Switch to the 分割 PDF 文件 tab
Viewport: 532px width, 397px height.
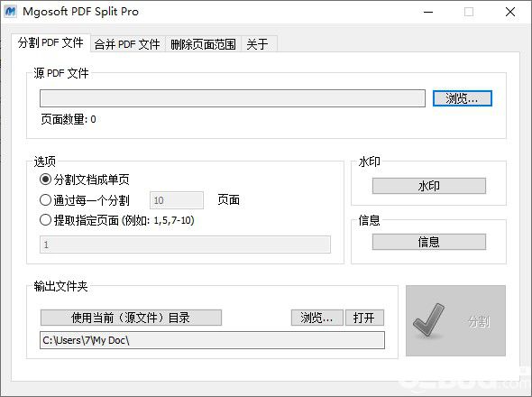50,42
